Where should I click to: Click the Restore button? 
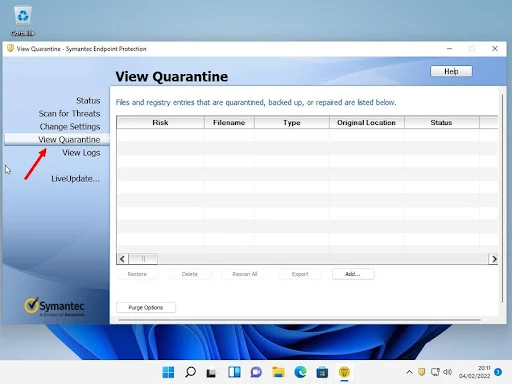137,274
